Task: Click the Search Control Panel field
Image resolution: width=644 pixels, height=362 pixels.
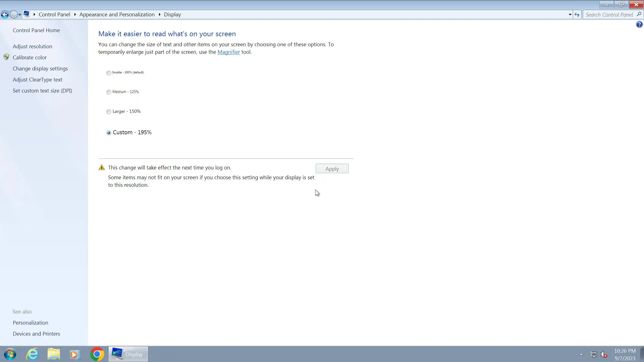Action: (x=609, y=15)
